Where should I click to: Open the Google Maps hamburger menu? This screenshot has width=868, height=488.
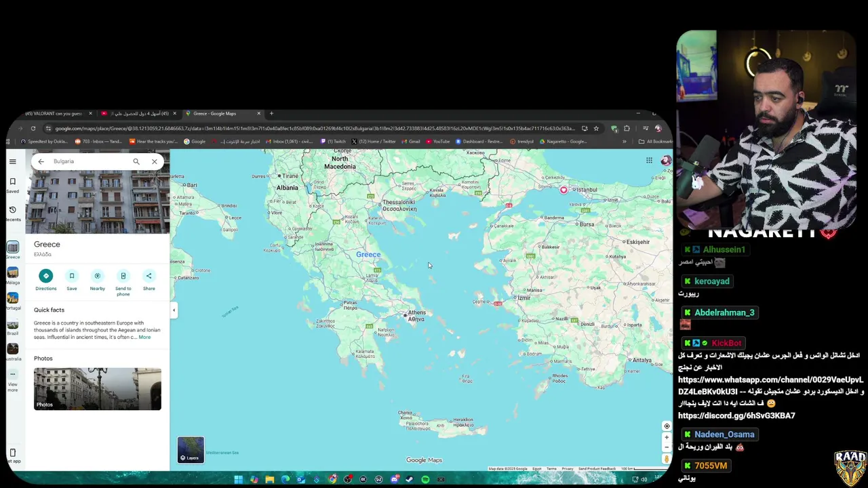(x=12, y=161)
